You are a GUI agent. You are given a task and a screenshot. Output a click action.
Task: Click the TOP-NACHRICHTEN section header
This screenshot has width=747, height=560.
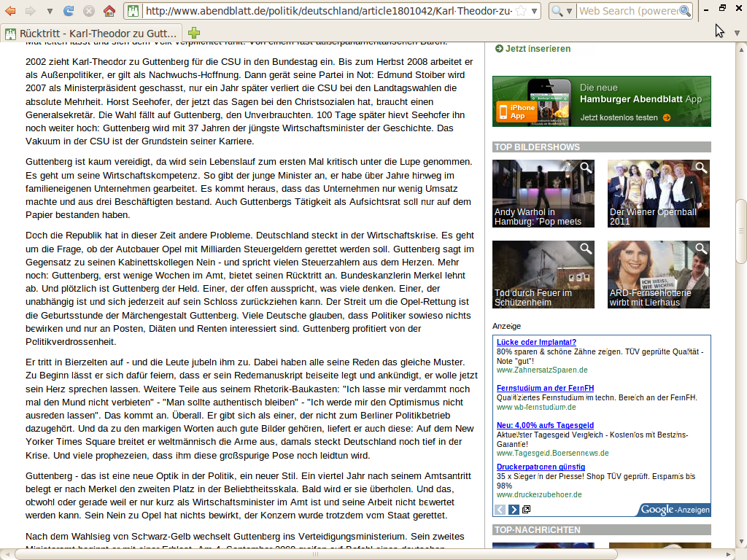602,530
